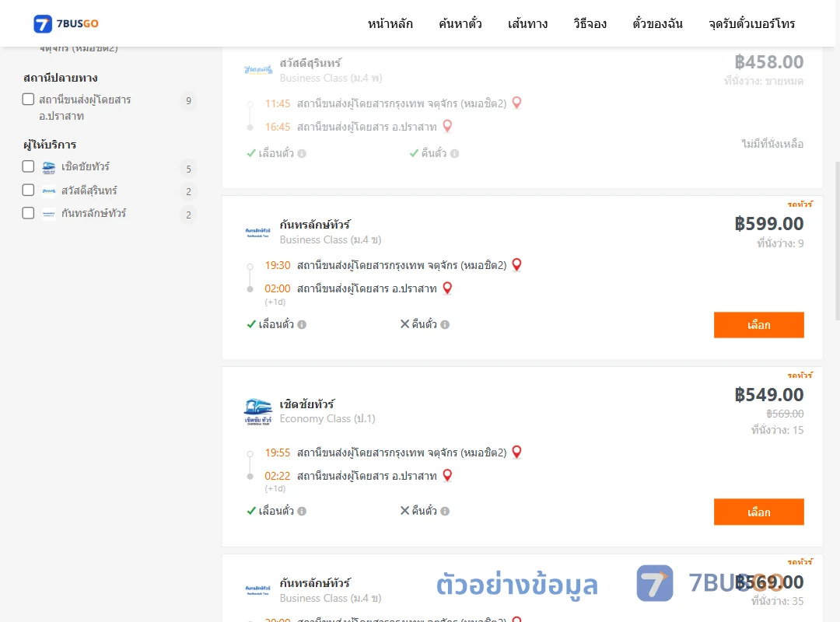Click map pin beside 02:22 arrival station

pyautogui.click(x=447, y=475)
